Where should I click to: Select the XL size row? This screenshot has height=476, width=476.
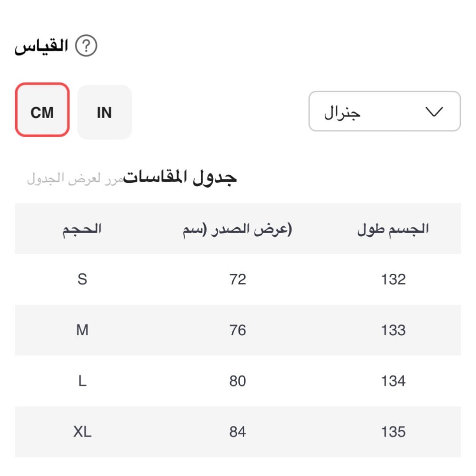click(82, 432)
